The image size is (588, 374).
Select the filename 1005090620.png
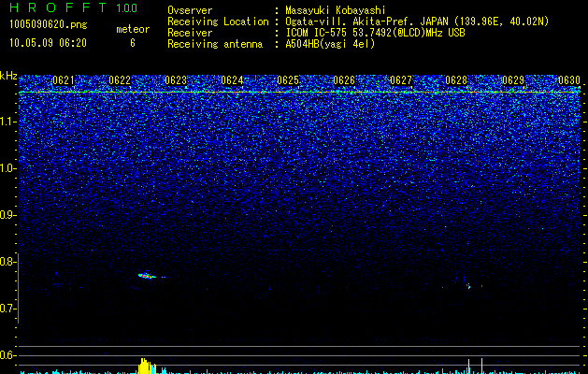tap(49, 25)
